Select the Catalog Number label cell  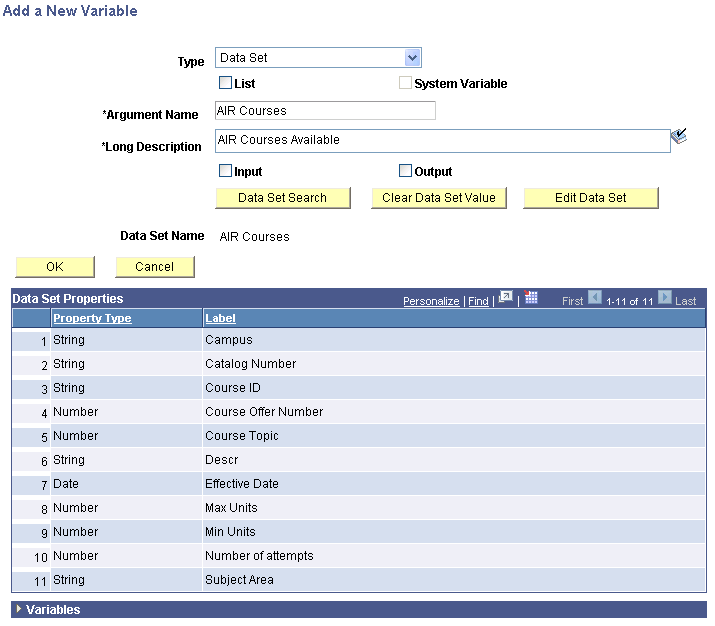(x=454, y=364)
